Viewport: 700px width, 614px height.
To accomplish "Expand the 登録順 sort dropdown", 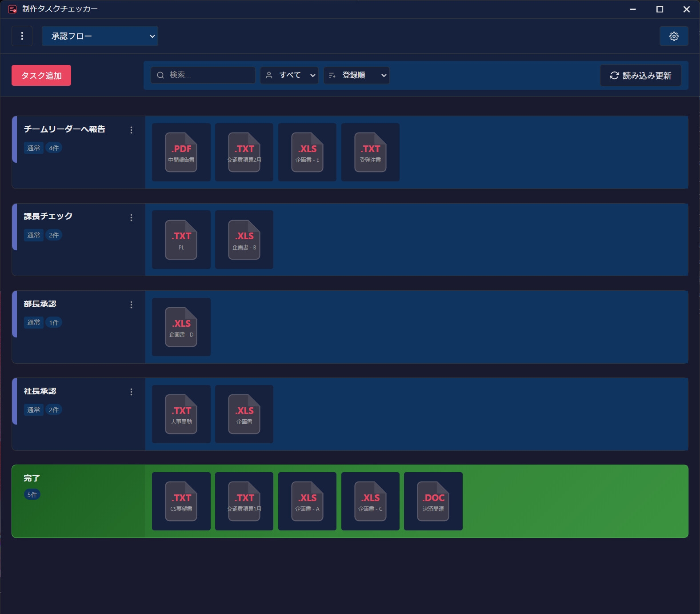I will [x=356, y=75].
